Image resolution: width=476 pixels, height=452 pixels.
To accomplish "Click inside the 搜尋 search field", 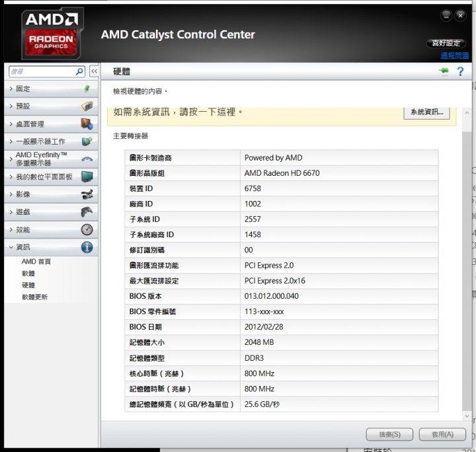I will tap(42, 71).
